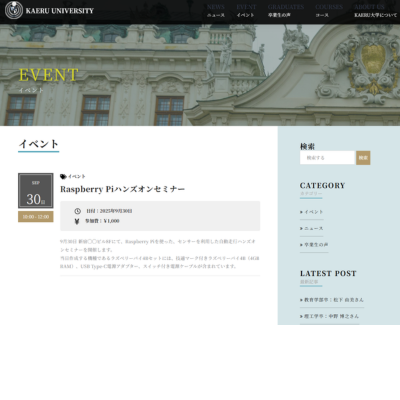Viewport: 400px width, 400px height.
Task: Select the event date text 2025年9月30日
Action: tap(116, 211)
